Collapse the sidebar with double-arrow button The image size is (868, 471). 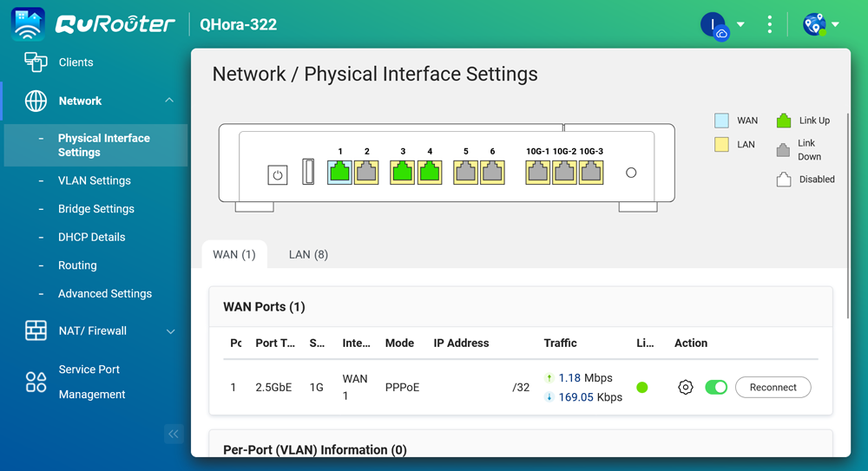pyautogui.click(x=174, y=434)
